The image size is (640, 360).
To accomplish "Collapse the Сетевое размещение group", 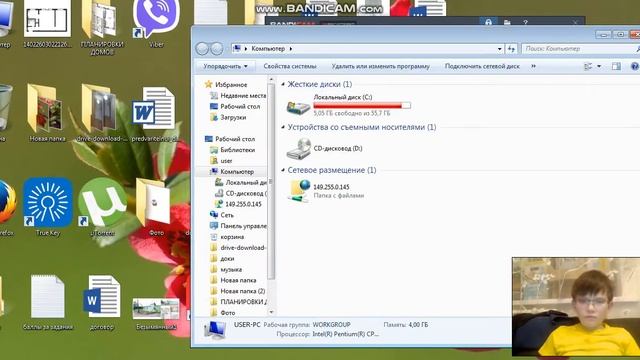I will 283,170.
